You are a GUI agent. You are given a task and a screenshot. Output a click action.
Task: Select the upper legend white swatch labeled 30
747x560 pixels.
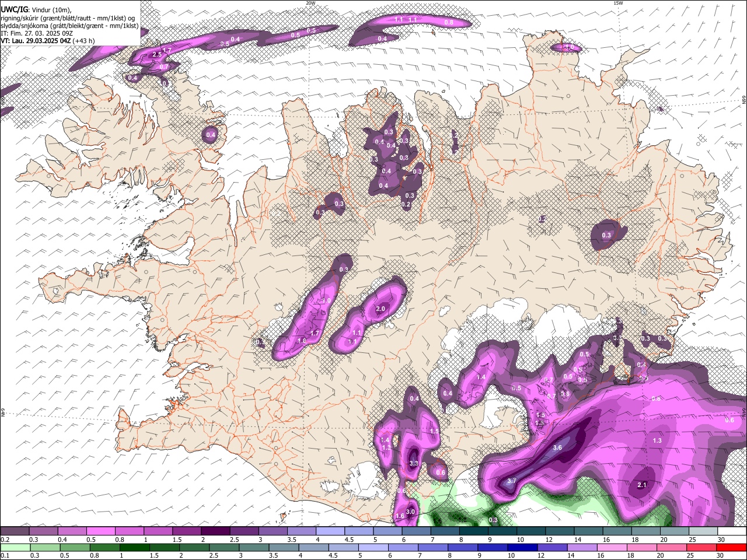[732, 531]
